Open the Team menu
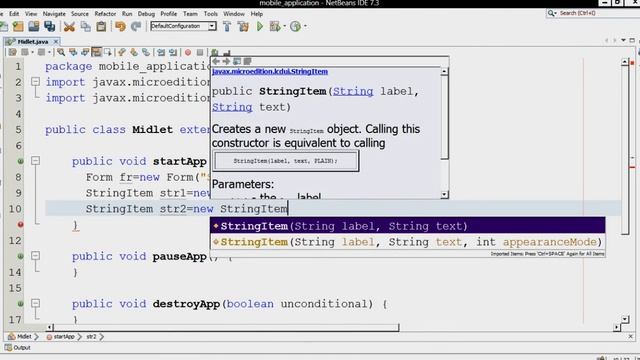Viewport: 640px width, 360px height. tap(190, 14)
